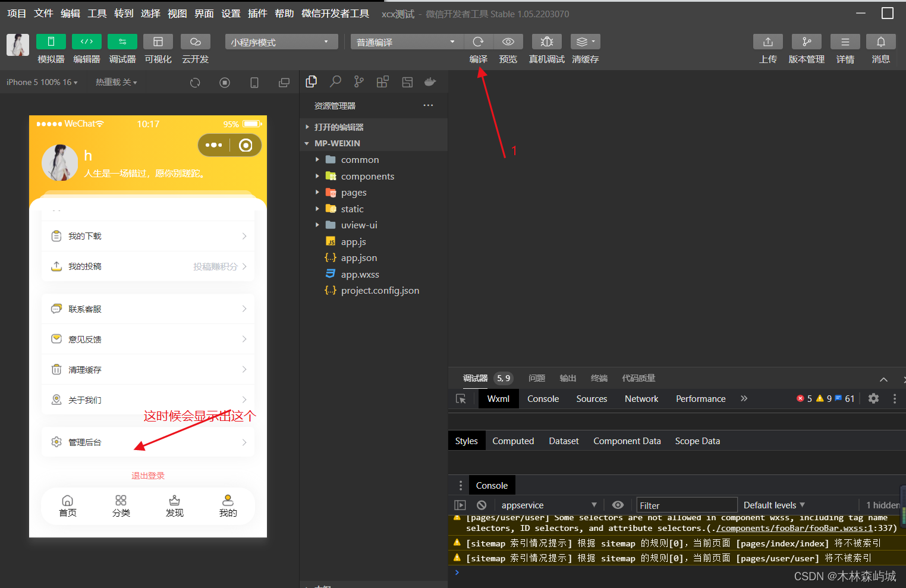
Task: Click the Preview (预览) eye icon
Action: coord(508,42)
